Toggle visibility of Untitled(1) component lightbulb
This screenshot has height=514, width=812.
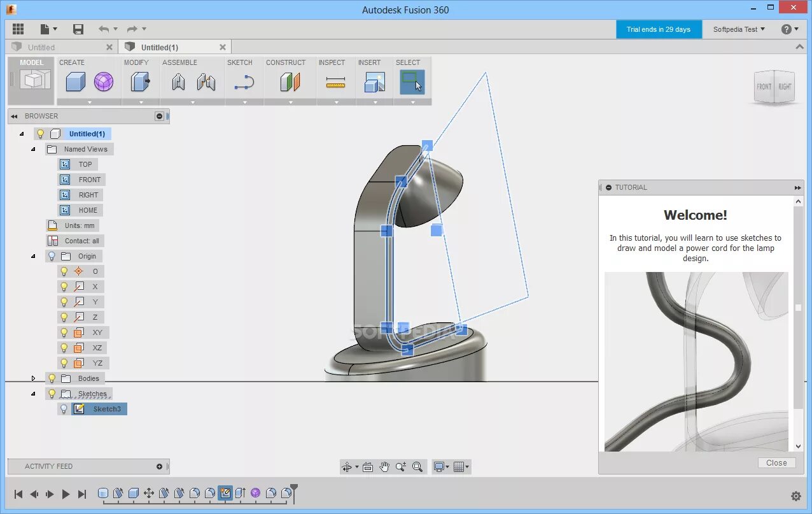(41, 134)
